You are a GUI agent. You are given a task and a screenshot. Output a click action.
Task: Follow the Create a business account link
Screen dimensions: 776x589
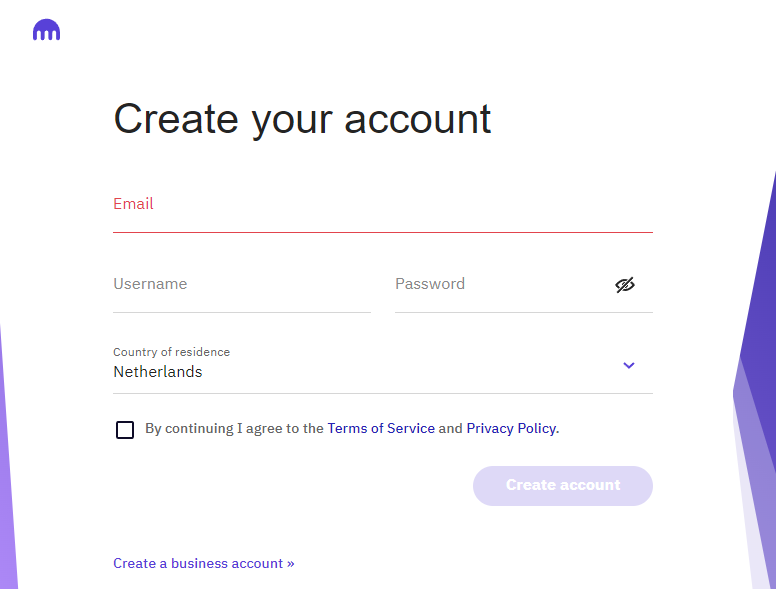tap(204, 563)
